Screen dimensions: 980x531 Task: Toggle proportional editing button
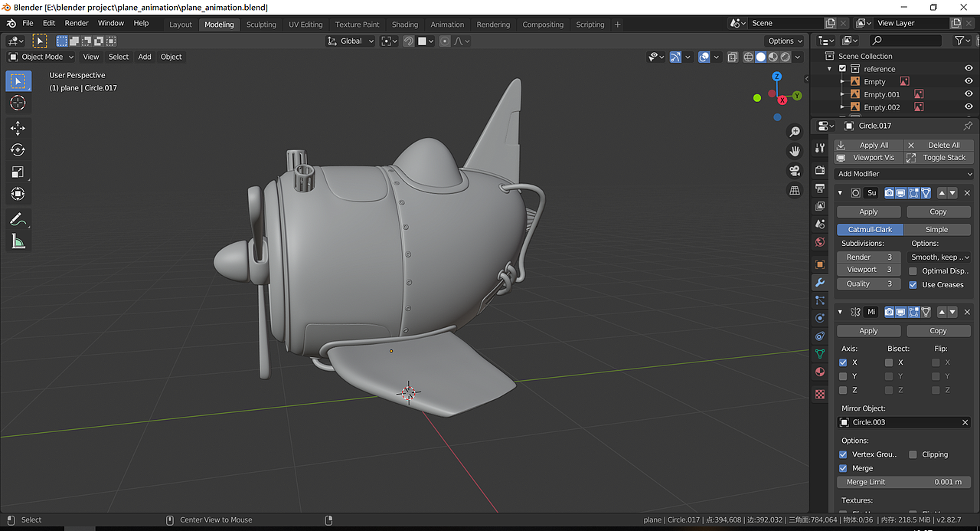click(x=445, y=41)
